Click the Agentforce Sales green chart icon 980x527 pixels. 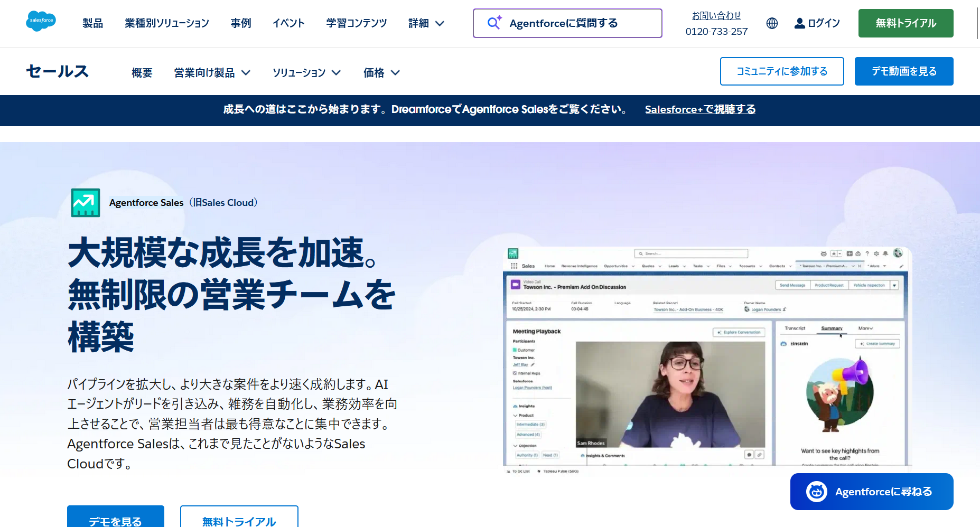tap(86, 203)
